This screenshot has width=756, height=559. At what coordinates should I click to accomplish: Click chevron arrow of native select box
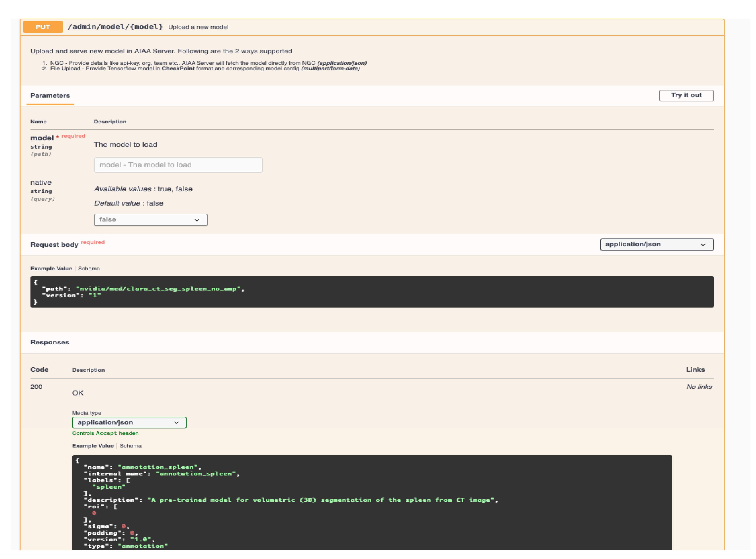(x=197, y=220)
